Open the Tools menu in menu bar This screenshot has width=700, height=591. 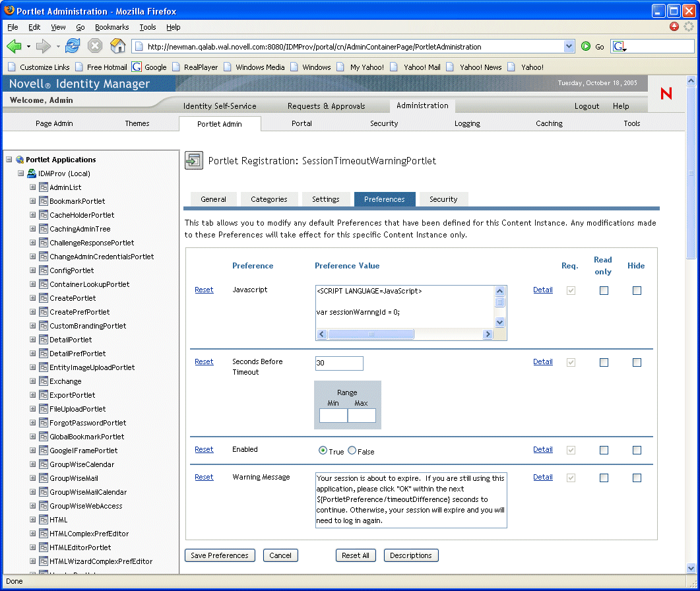tap(147, 27)
